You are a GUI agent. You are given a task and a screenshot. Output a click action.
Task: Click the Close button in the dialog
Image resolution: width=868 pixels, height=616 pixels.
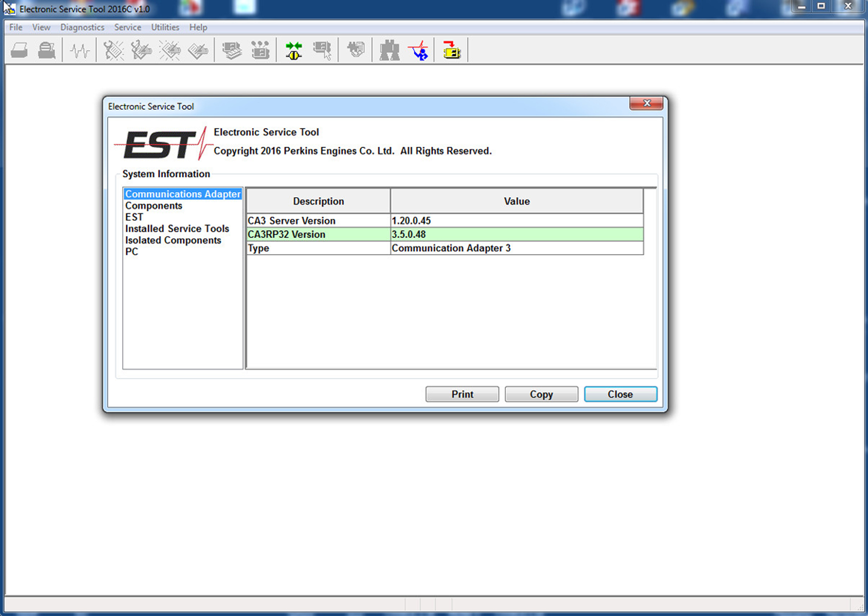(x=620, y=394)
